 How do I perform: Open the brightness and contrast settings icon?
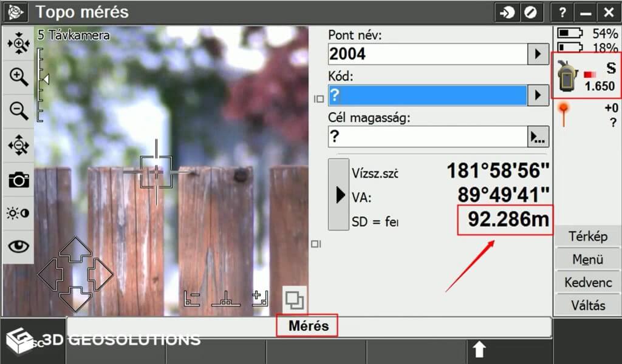point(18,213)
